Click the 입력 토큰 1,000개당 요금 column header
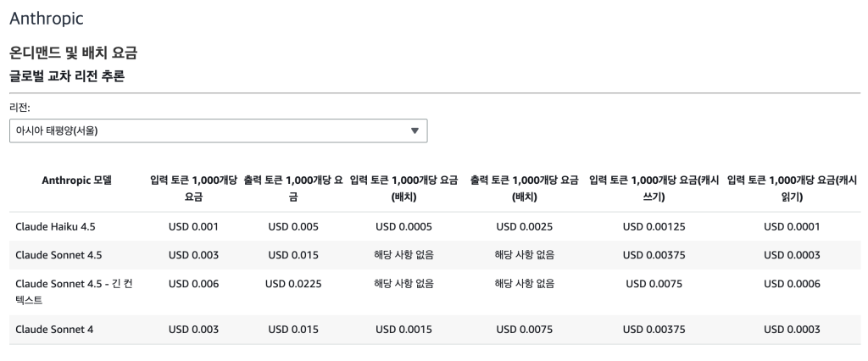Viewport: 868px width, 361px height. pos(193,188)
